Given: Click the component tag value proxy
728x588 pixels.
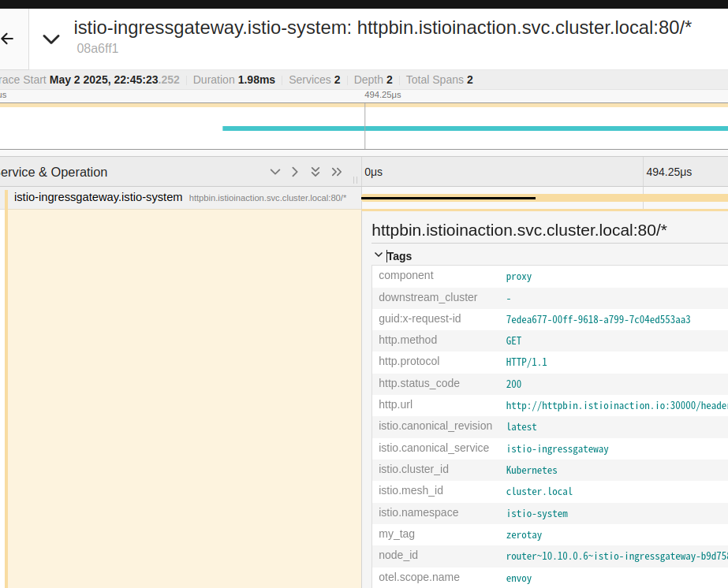Looking at the screenshot, I should tap(519, 277).
